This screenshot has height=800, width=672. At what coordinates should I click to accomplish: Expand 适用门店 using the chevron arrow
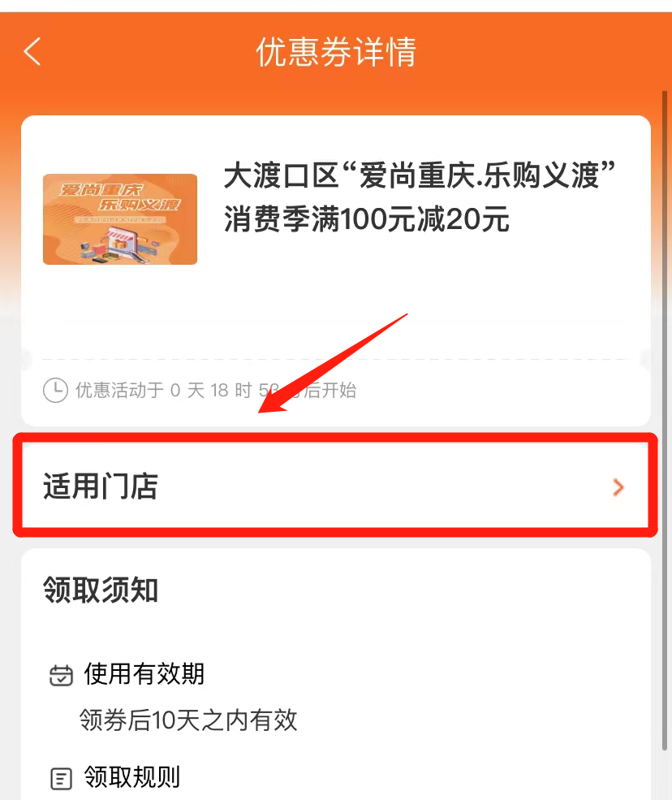pos(618,487)
